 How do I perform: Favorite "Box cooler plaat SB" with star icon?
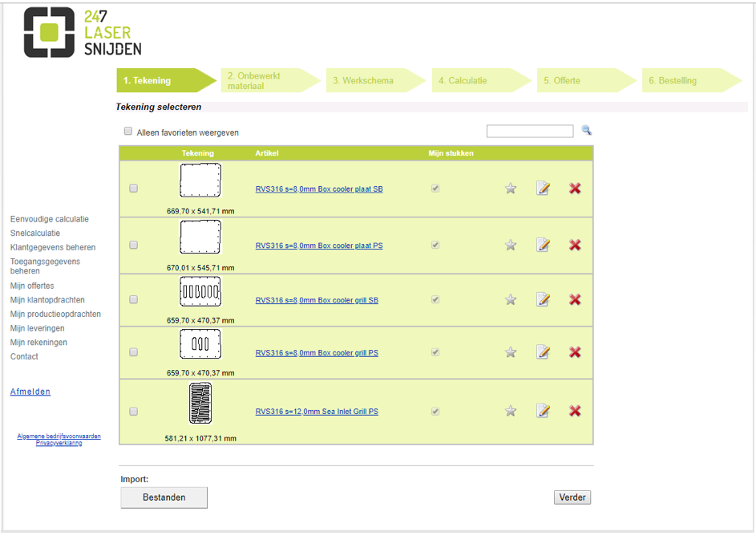pyautogui.click(x=511, y=189)
